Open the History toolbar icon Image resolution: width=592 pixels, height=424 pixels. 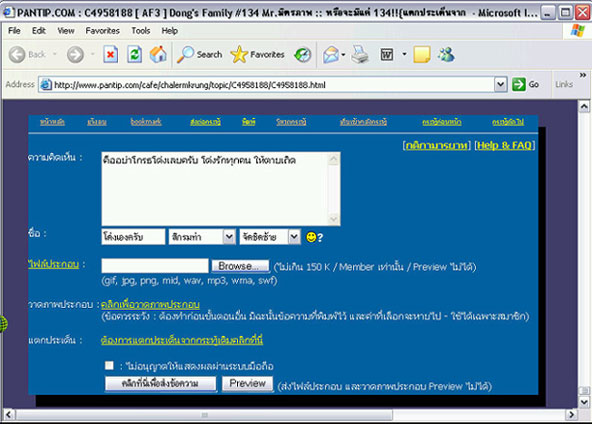(x=303, y=55)
